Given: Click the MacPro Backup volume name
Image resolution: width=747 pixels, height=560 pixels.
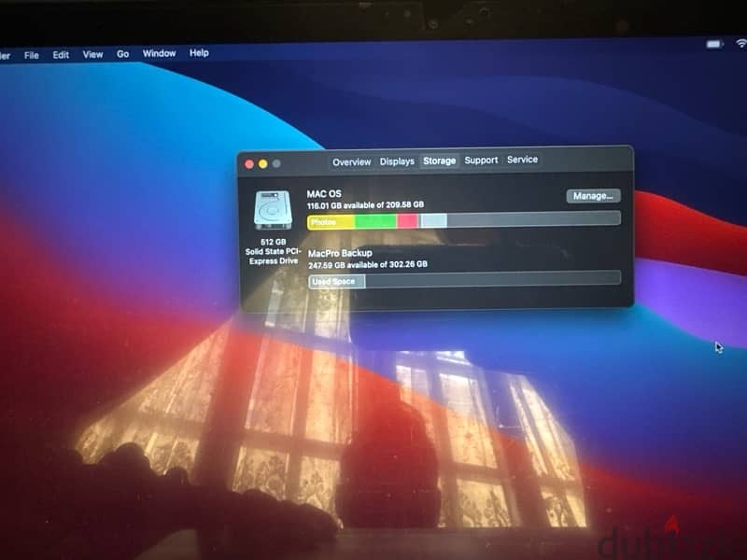Looking at the screenshot, I should pos(340,253).
